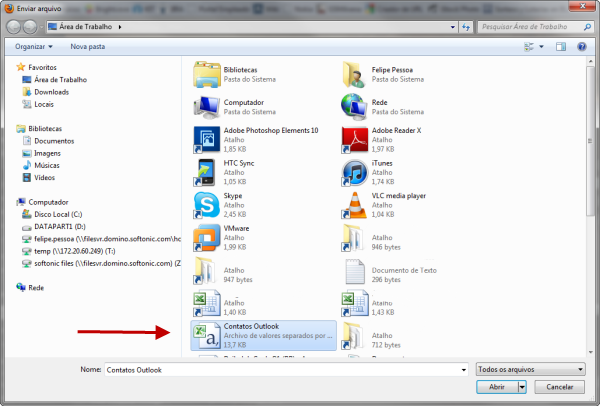Open the softonic files network drive
The image size is (600, 406).
(101, 263)
